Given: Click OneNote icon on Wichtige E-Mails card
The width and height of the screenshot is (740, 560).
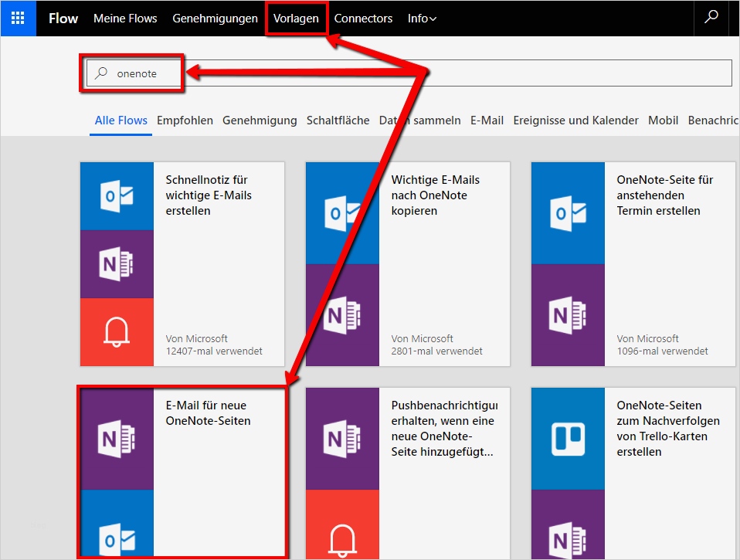Looking at the screenshot, I should [x=342, y=315].
